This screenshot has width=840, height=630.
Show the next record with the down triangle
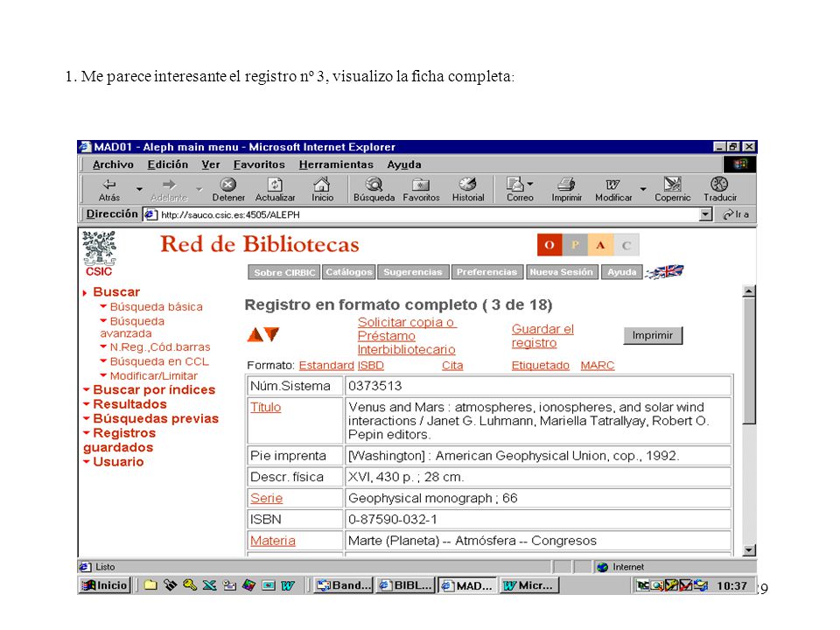point(271,334)
